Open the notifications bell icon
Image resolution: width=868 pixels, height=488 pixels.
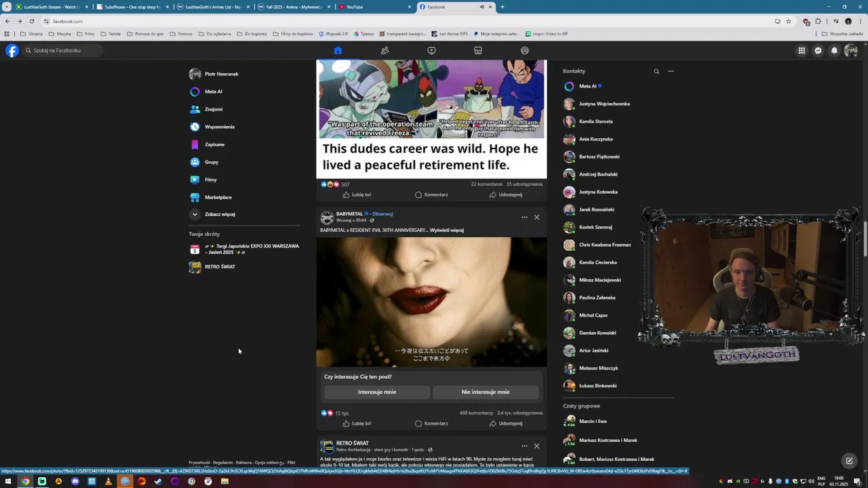tap(834, 50)
